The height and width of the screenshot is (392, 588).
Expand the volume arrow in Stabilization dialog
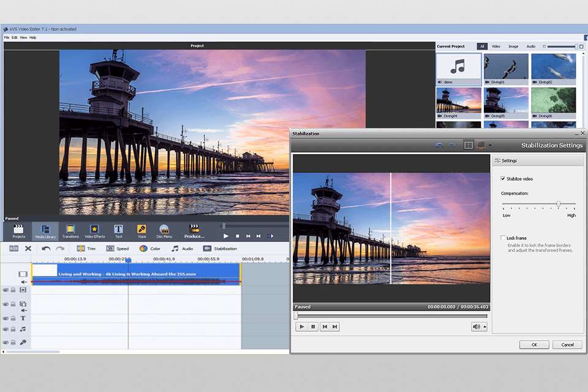(485, 326)
